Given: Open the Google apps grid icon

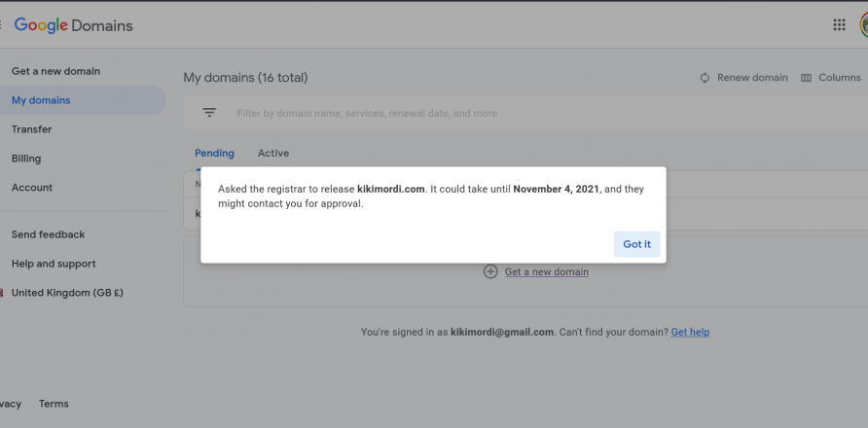Looking at the screenshot, I should 839,25.
